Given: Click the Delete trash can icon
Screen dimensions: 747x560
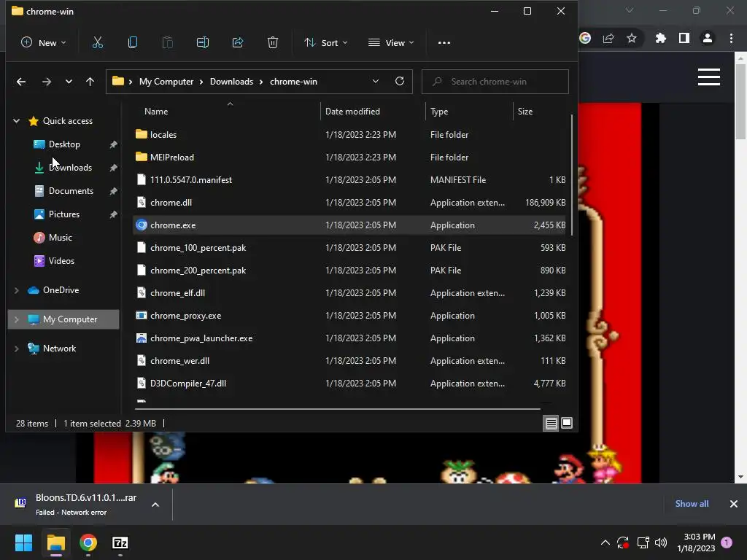Looking at the screenshot, I should point(273,43).
